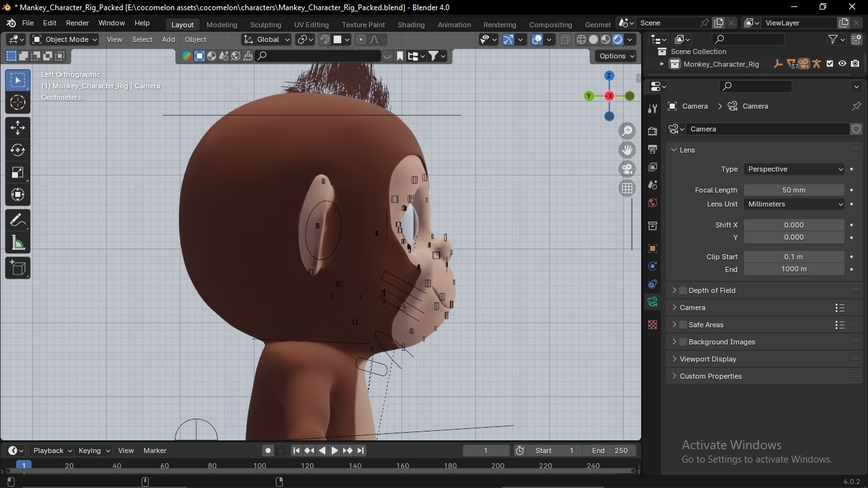
Task: Toggle the snapping magnet
Action: (325, 39)
